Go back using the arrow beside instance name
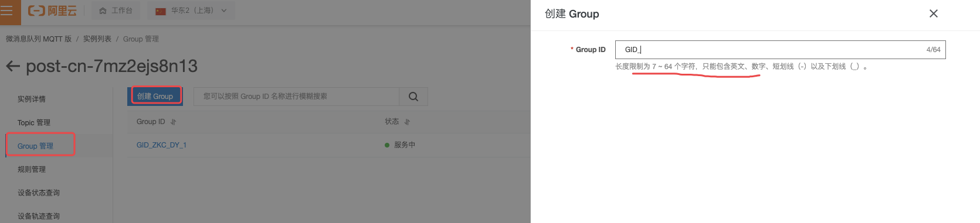 (13, 66)
